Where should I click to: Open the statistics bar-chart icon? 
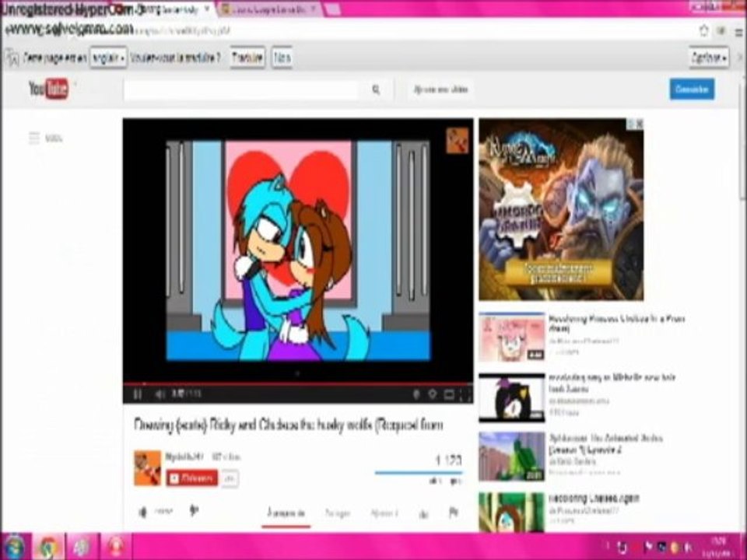(423, 513)
